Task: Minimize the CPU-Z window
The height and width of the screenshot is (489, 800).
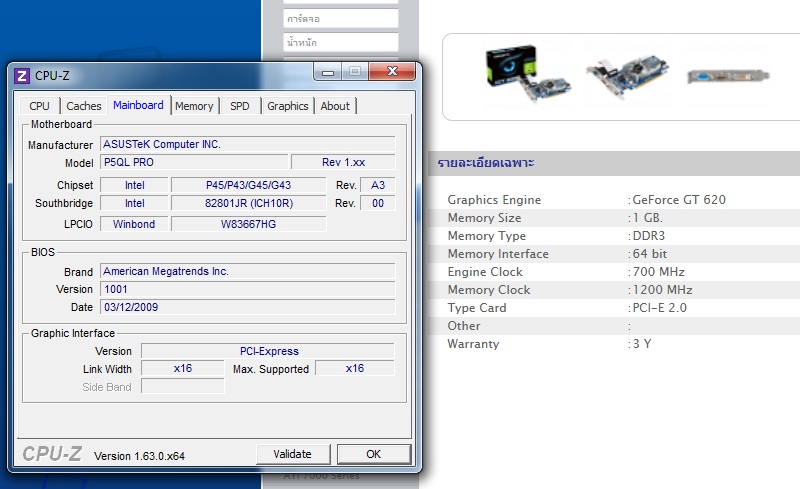Action: coord(327,72)
